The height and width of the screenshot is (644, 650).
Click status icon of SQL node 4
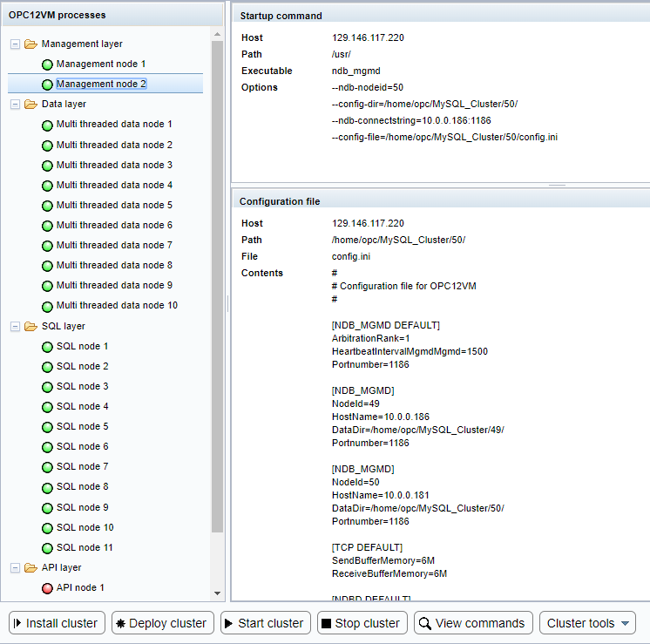tap(47, 407)
